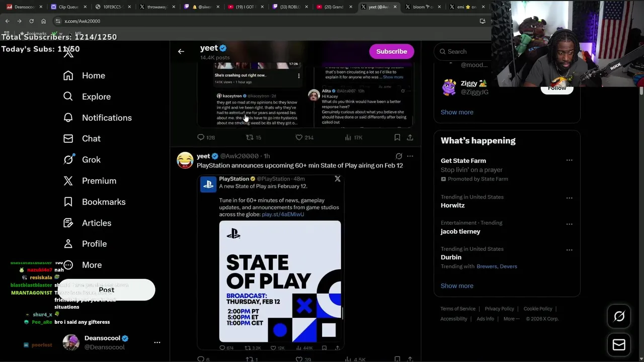Open Chat envelope in sidebar
644x362 pixels.
click(68, 139)
